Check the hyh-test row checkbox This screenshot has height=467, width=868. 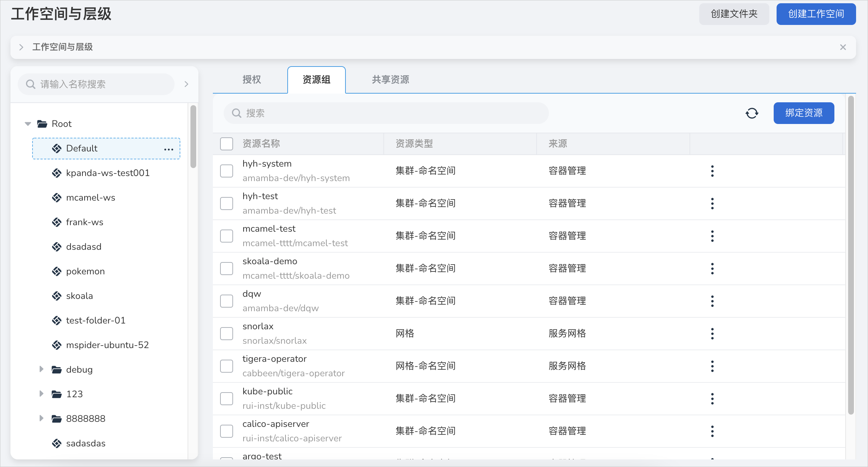click(x=227, y=203)
